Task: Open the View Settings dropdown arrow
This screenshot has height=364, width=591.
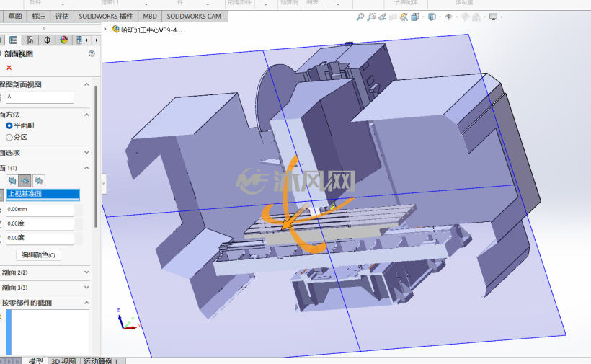Action: tap(502, 17)
